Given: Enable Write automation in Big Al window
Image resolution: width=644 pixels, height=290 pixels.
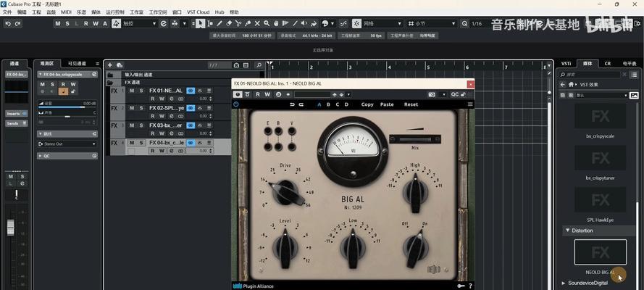Looking at the screenshot, I should [x=267, y=94].
